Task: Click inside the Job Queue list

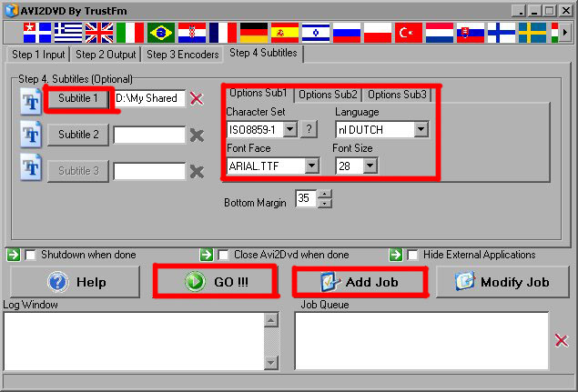Action: tap(421, 341)
